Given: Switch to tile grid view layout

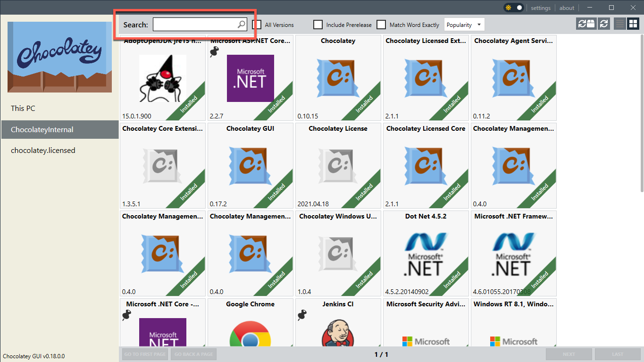Looking at the screenshot, I should click(x=633, y=24).
